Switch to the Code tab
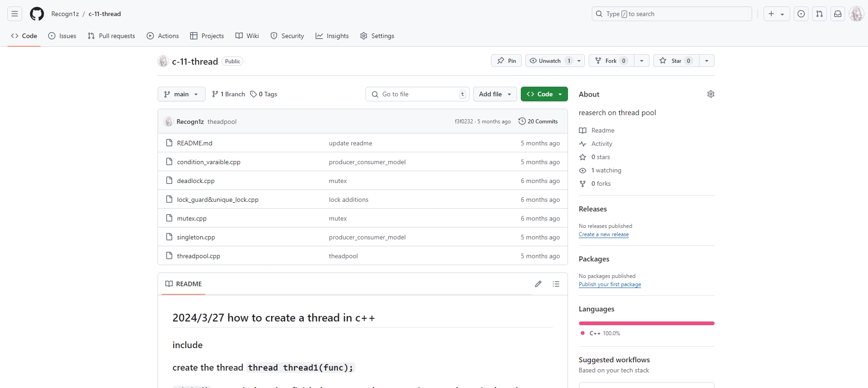The height and width of the screenshot is (388, 868). [24, 36]
